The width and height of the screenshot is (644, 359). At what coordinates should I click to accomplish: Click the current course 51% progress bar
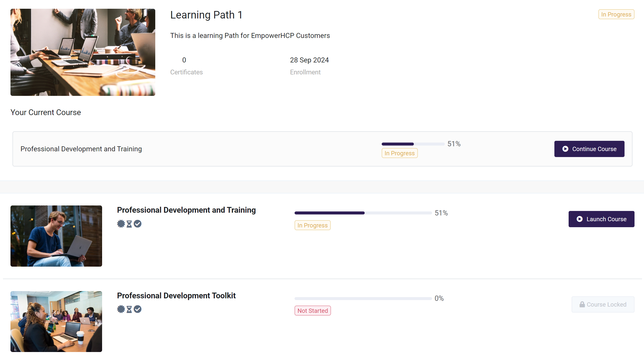pos(413,144)
